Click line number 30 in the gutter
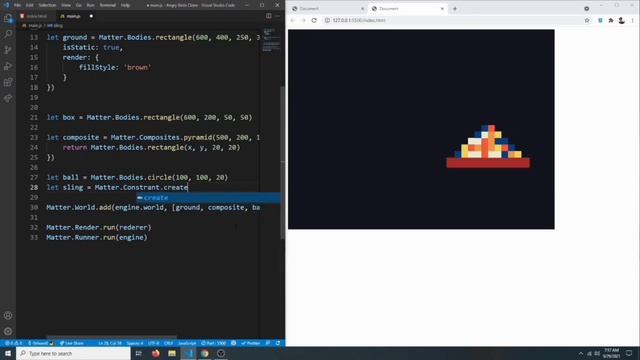 point(33,207)
